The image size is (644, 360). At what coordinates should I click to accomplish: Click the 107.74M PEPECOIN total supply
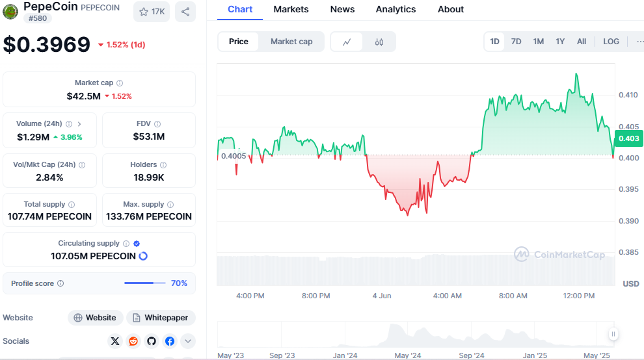49,216
